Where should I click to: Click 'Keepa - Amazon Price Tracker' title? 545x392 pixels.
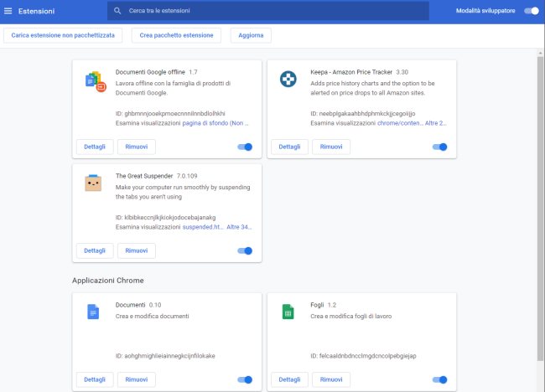click(x=351, y=72)
